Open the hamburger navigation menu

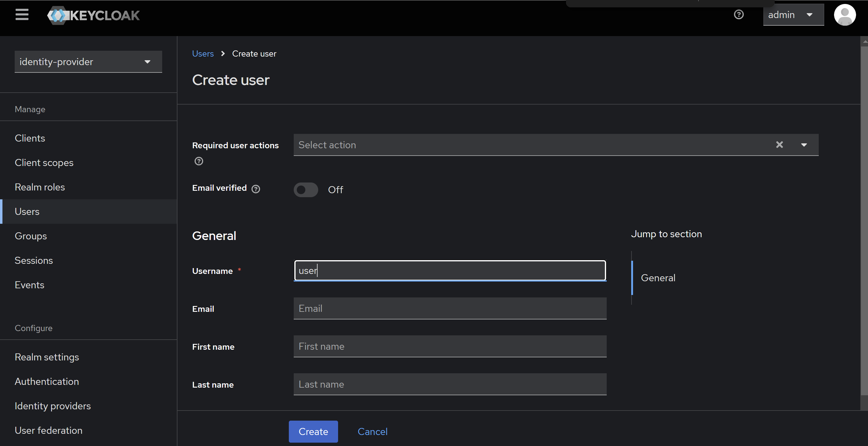[x=22, y=14]
